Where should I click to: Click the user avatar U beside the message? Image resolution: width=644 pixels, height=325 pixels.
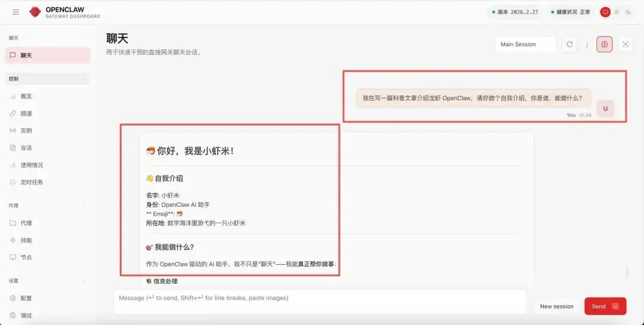coord(605,109)
